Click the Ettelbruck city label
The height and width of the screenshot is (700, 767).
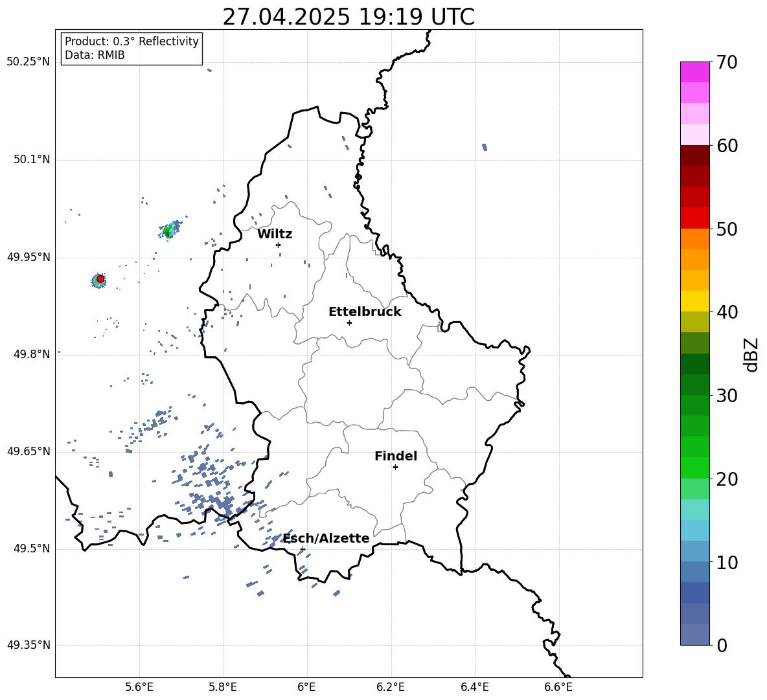(x=365, y=312)
